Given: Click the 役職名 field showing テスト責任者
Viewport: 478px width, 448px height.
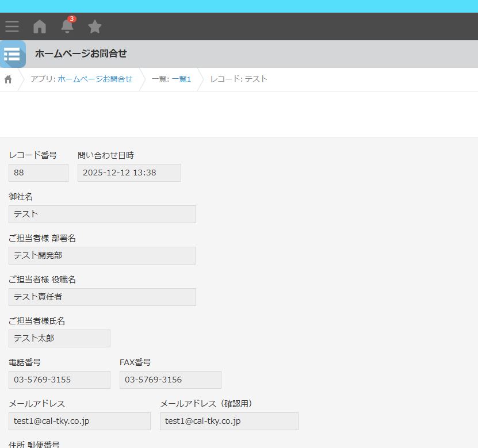Looking at the screenshot, I should tap(102, 297).
